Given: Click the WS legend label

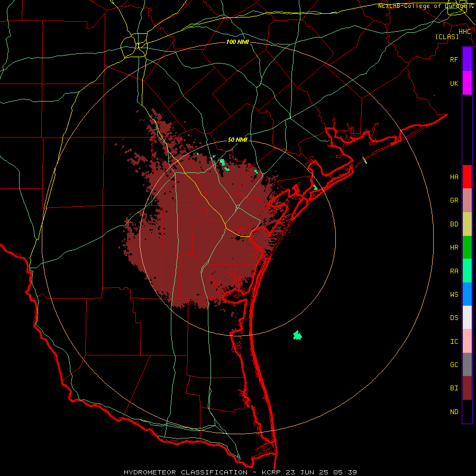Looking at the screenshot, I should (x=454, y=295).
